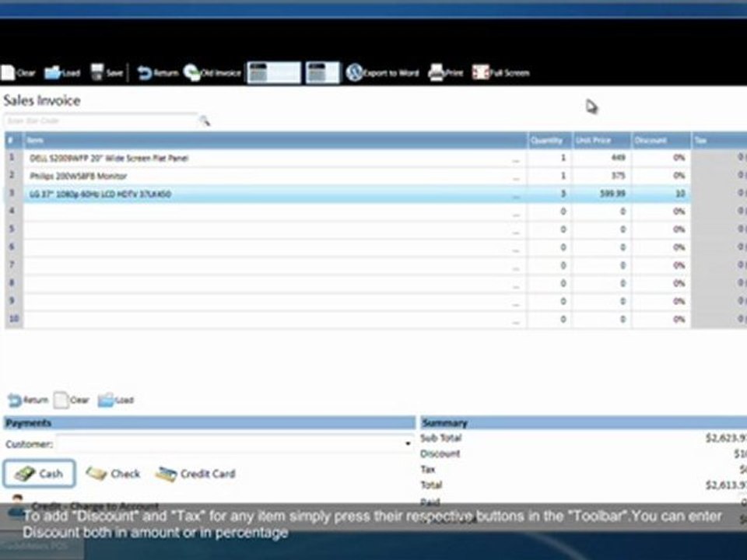Select row number 10 header

click(x=14, y=319)
